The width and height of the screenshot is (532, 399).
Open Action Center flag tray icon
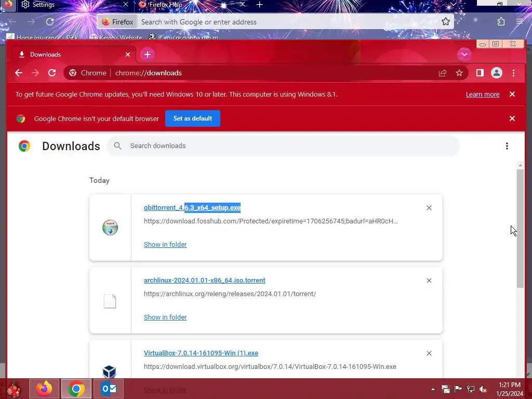(458, 389)
